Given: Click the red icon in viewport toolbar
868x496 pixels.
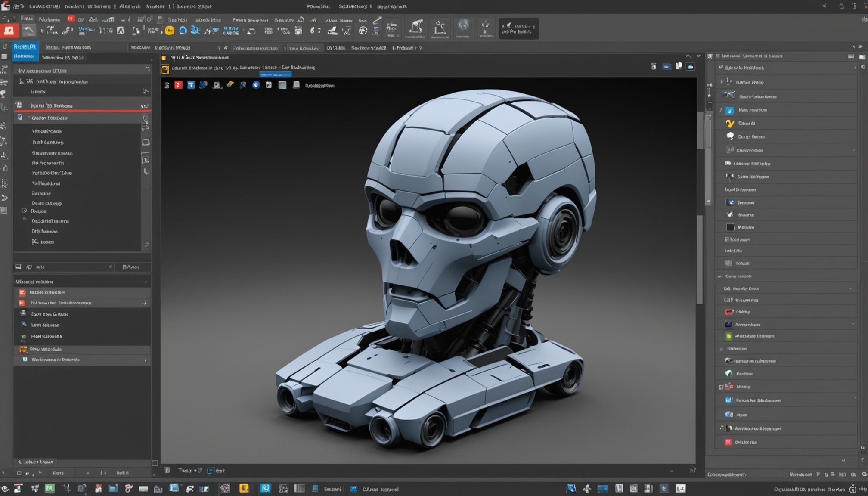Looking at the screenshot, I should [178, 85].
